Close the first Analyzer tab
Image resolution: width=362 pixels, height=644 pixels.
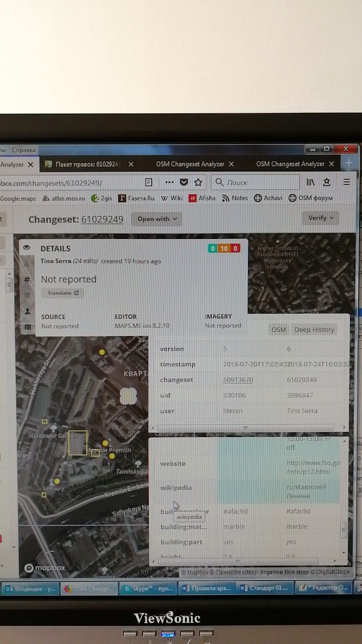coord(31,164)
